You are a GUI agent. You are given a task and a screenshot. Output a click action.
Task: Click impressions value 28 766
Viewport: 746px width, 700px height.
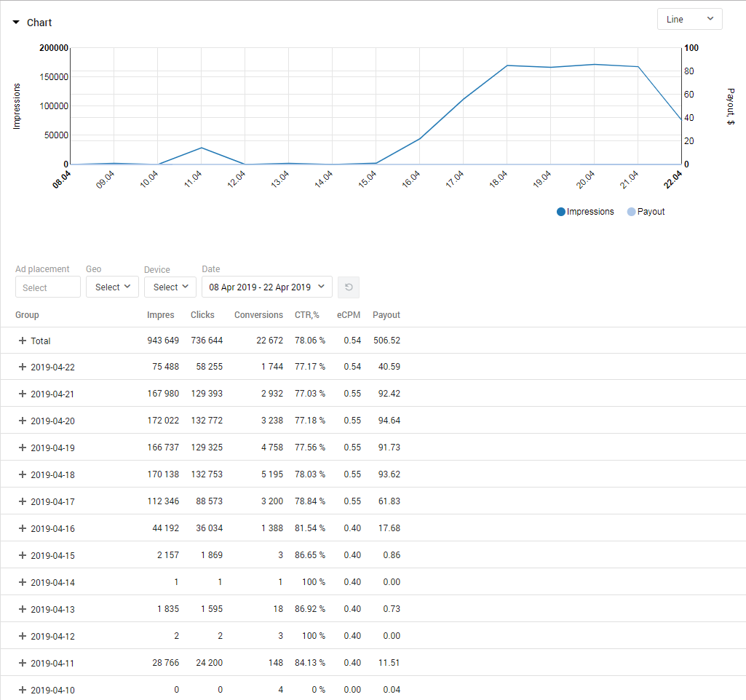click(x=165, y=662)
